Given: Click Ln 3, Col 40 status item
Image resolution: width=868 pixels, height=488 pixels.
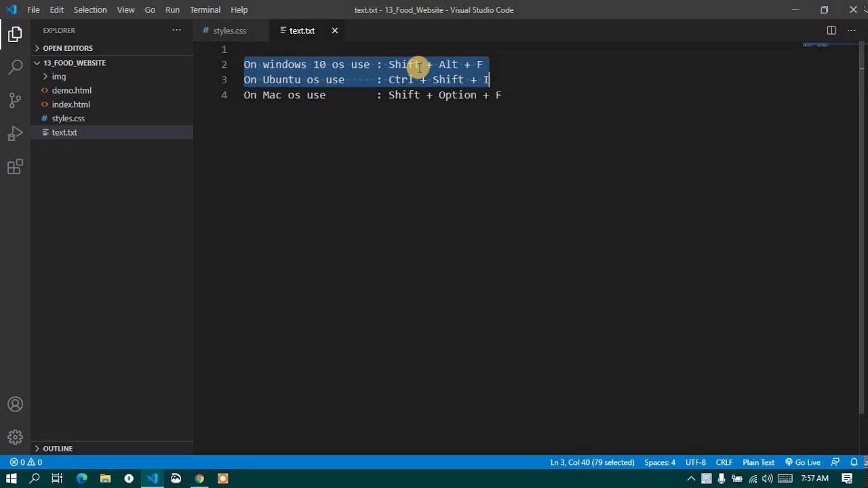Looking at the screenshot, I should click(592, 462).
